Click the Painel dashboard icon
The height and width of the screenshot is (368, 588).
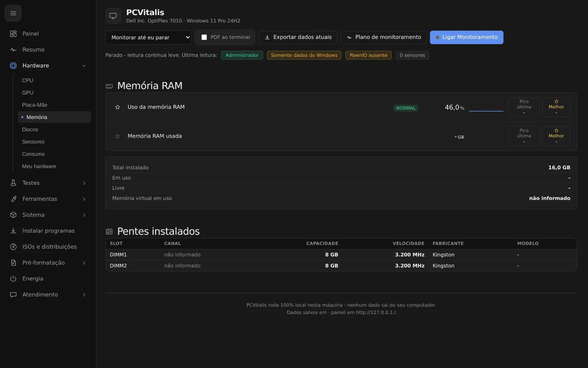(13, 34)
